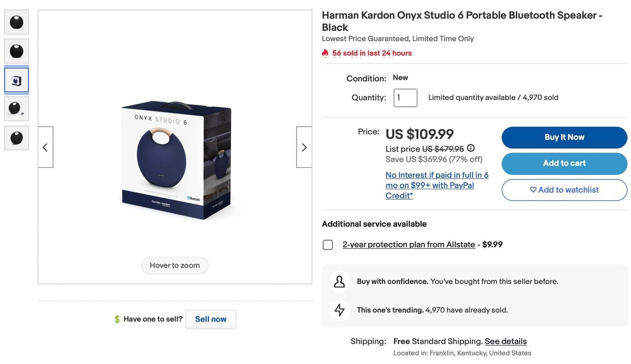Image resolution: width=631 pixels, height=364 pixels.
Task: Select the last speaker thumbnail
Action: point(17,138)
